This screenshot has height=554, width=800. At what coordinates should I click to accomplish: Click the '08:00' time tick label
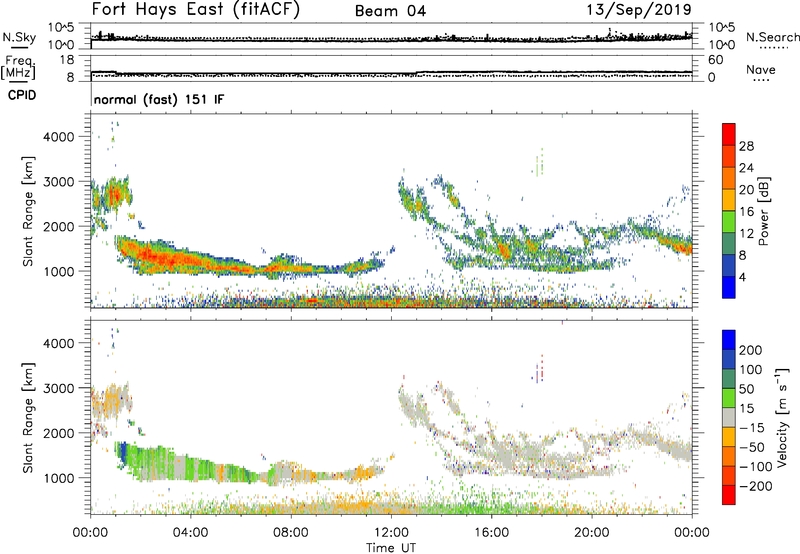click(x=291, y=533)
